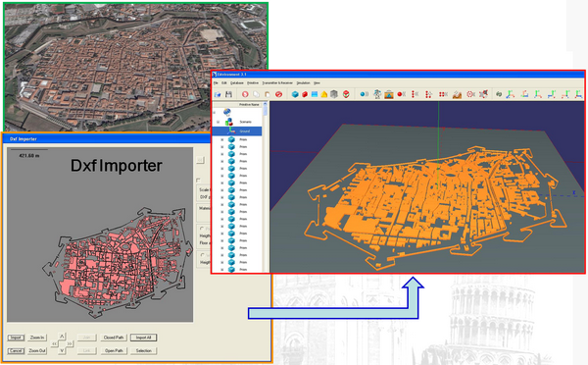Viewport: 588px width, 365px height.
Task: Tick the small checkbox in Dxf Importer
Action: (198, 181)
